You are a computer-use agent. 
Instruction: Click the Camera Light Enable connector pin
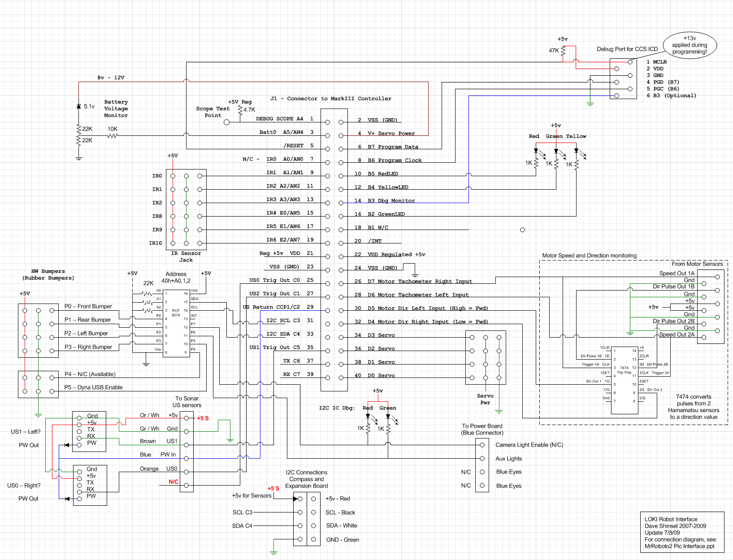pos(482,445)
